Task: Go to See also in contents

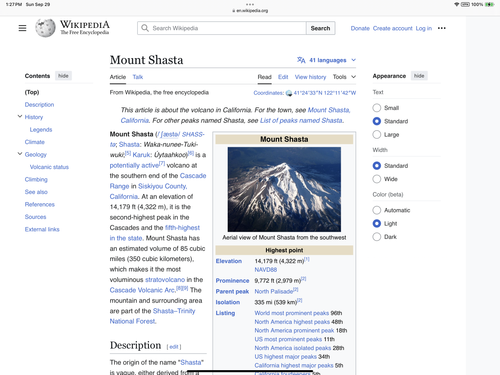Action: [36, 192]
